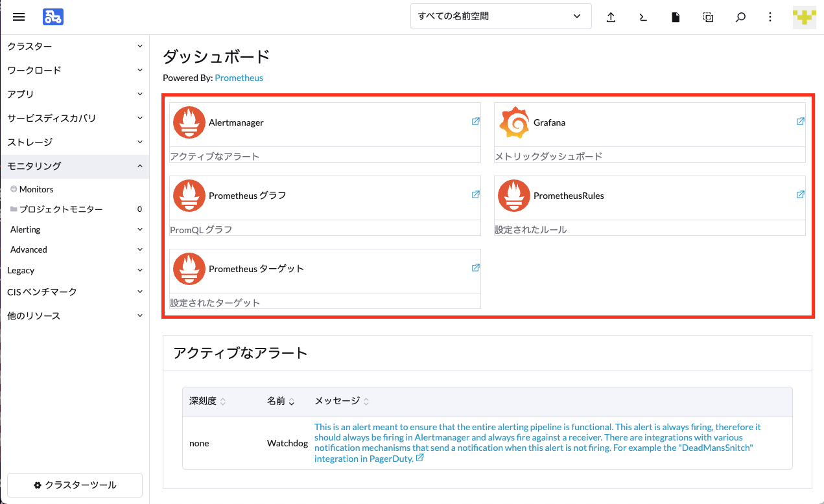Expand the Alerting submenu
824x504 pixels.
[x=75, y=229]
